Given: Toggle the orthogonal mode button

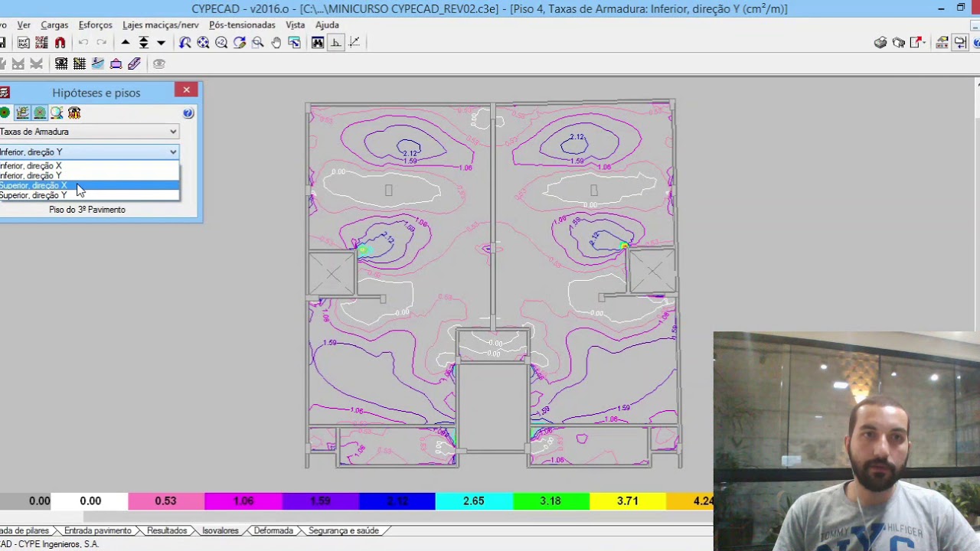Looking at the screenshot, I should 335,43.
